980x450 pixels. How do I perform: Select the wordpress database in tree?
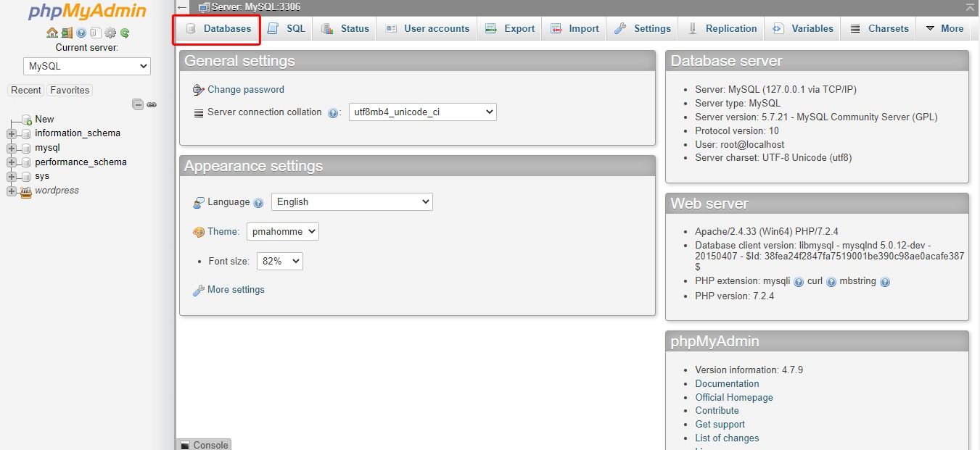[57, 191]
